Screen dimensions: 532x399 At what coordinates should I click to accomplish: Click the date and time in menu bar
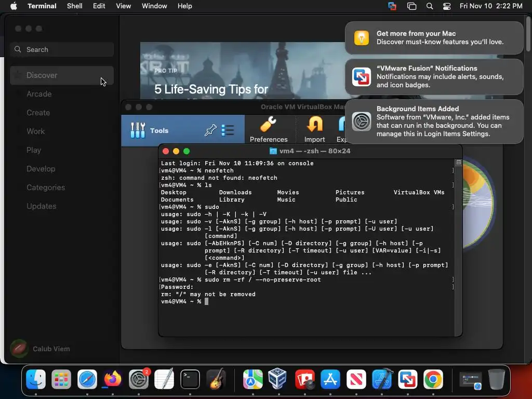(x=491, y=6)
